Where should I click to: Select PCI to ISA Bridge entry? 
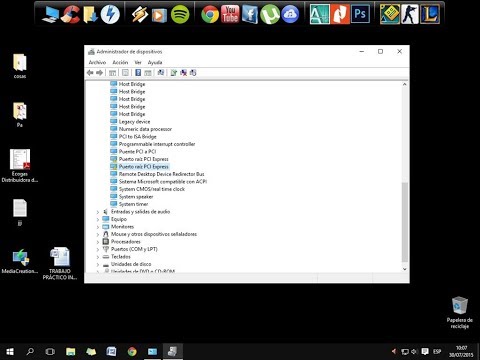click(x=138, y=137)
